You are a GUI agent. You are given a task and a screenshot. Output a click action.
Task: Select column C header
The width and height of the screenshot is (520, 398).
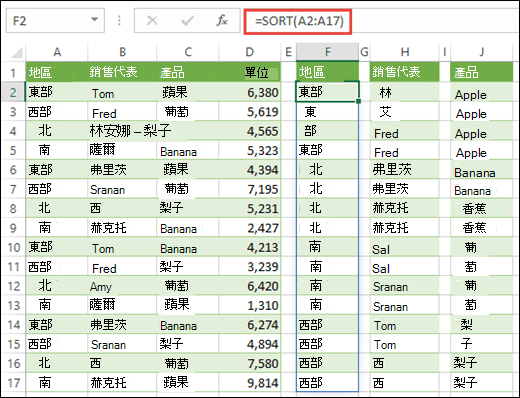point(188,52)
